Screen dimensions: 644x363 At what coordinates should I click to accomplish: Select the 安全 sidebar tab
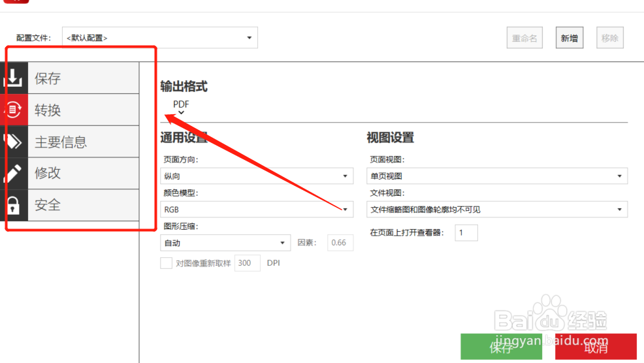[84, 205]
